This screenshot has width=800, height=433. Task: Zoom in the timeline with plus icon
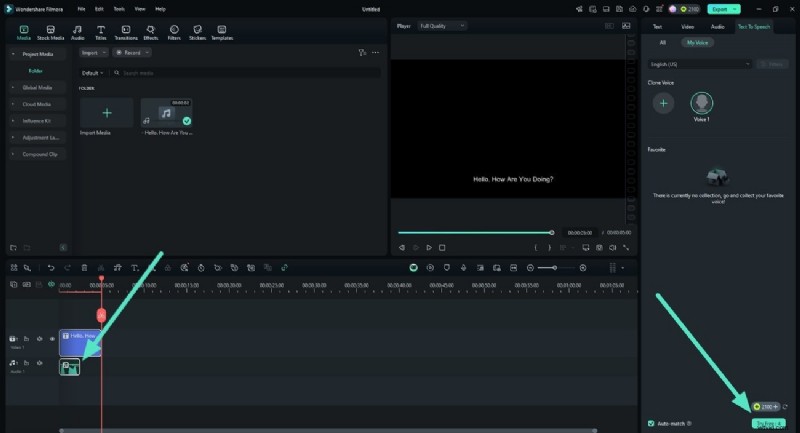coord(583,268)
